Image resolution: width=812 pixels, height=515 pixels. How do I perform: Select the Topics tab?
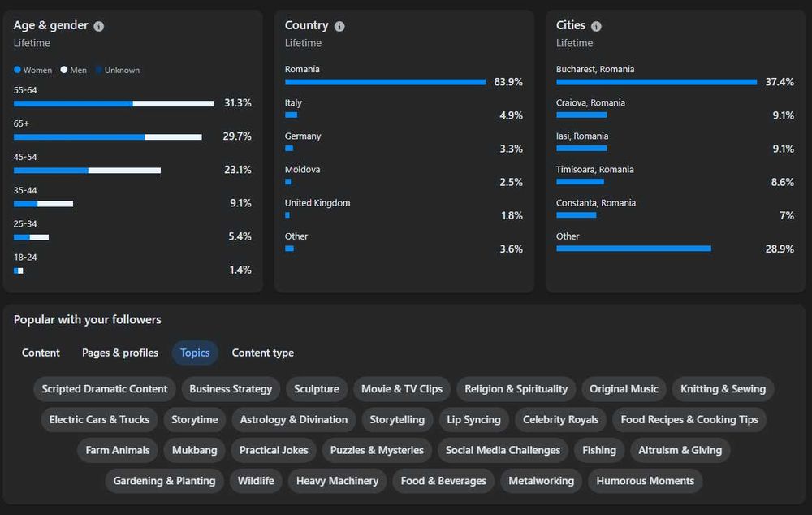pyautogui.click(x=195, y=353)
